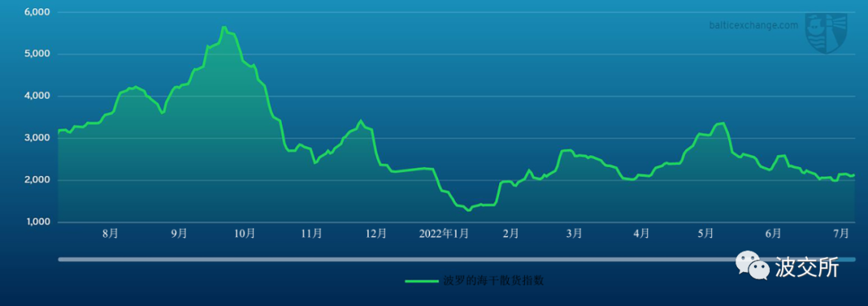
Task: Click the 4月 x-axis label
Action: [641, 234]
